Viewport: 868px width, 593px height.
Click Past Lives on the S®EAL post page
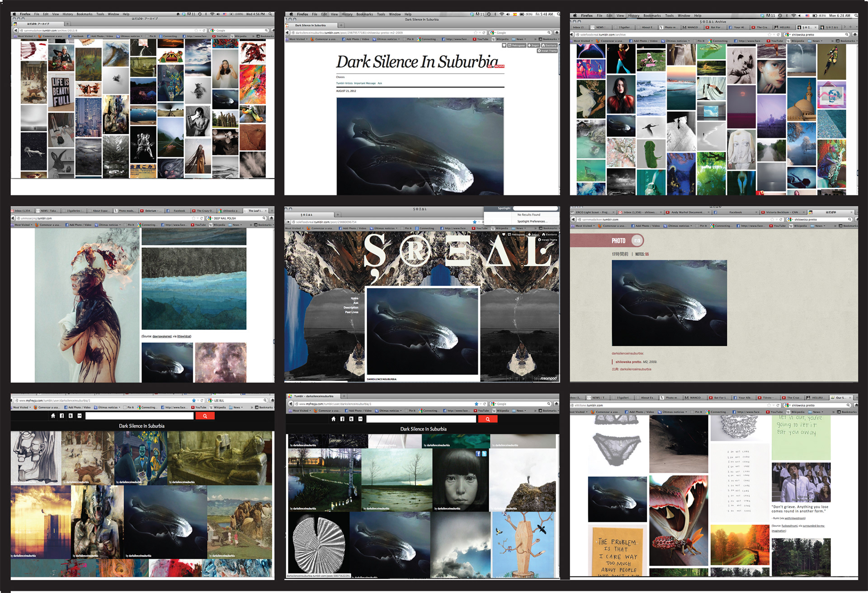click(x=351, y=312)
